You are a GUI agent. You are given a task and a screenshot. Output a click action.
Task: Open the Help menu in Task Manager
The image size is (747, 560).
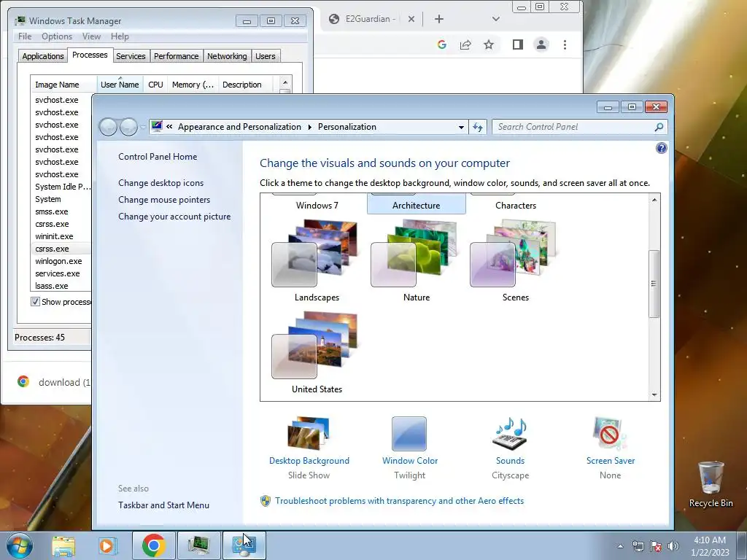(120, 36)
